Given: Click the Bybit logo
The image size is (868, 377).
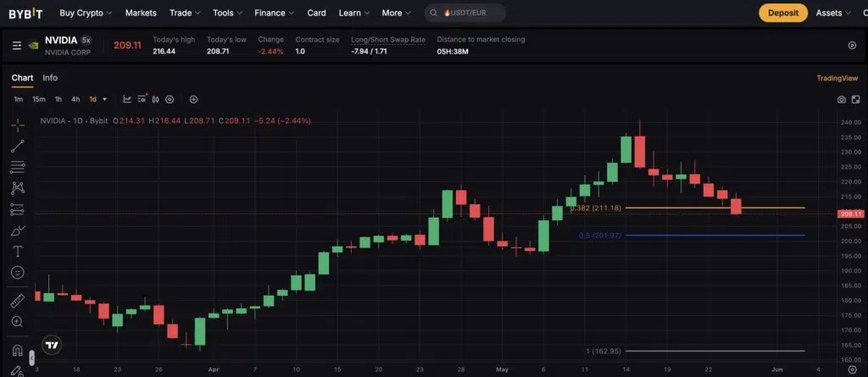Looking at the screenshot, I should [x=25, y=14].
